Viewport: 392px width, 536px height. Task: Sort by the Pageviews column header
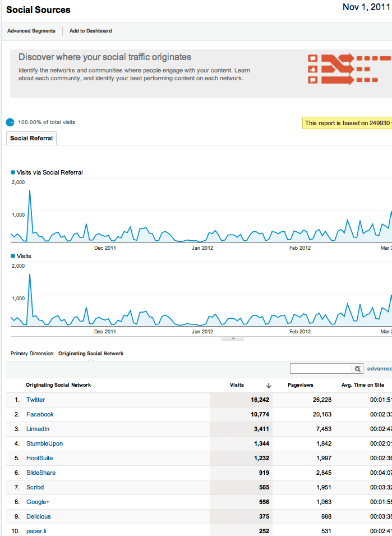click(300, 385)
